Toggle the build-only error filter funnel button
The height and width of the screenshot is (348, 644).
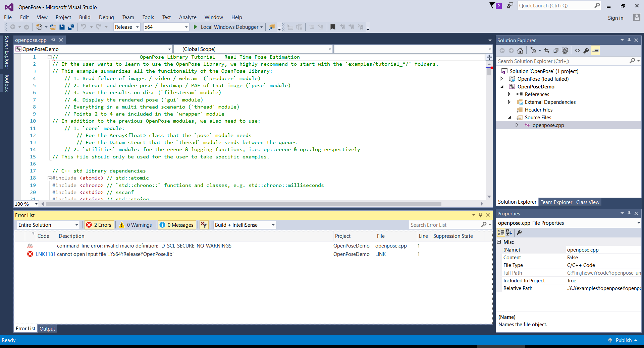[x=204, y=225]
